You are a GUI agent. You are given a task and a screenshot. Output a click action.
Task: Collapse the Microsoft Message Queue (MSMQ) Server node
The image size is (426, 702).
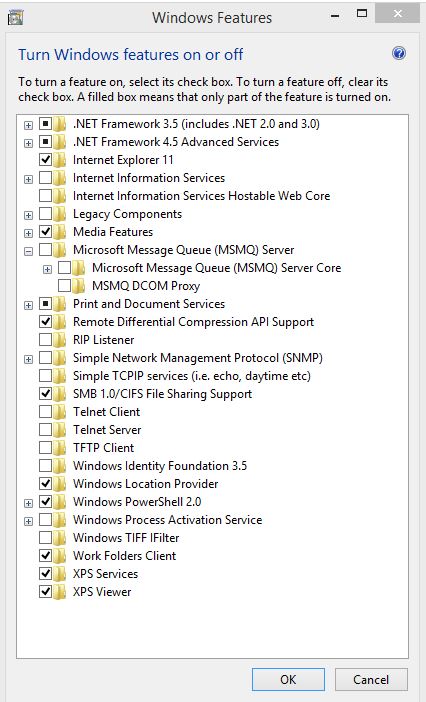coord(29,251)
